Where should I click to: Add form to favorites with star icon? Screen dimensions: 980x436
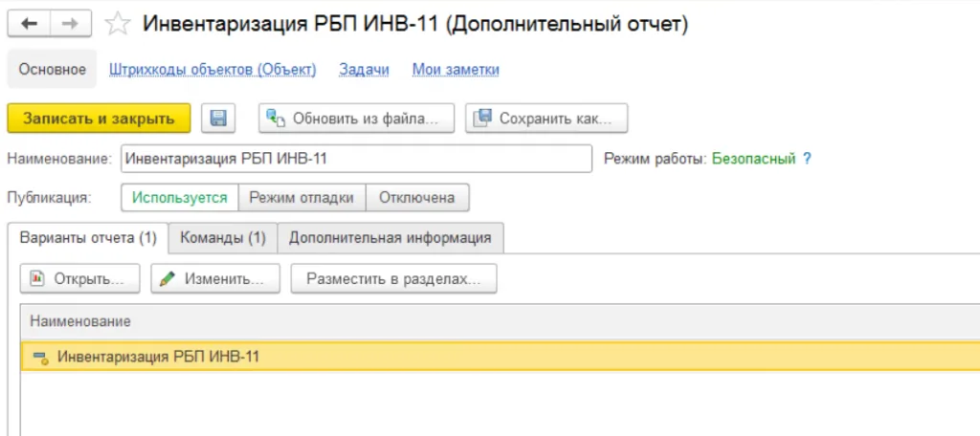point(118,24)
